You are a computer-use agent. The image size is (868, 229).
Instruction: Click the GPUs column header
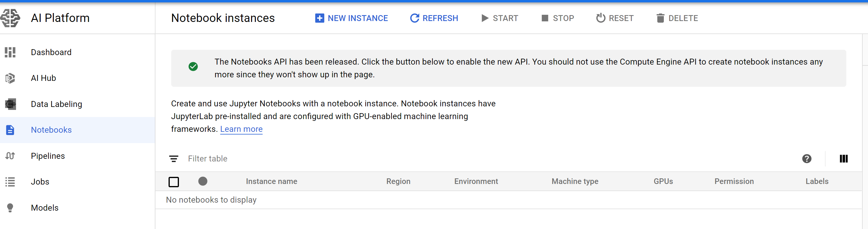point(663,182)
